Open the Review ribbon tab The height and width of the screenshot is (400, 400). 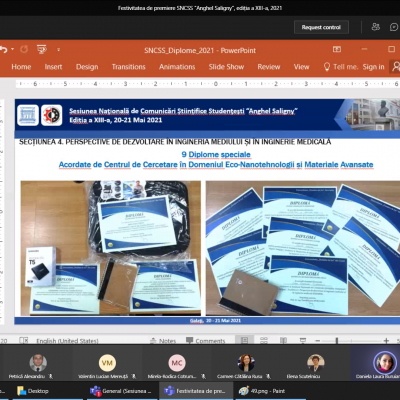tap(269, 67)
